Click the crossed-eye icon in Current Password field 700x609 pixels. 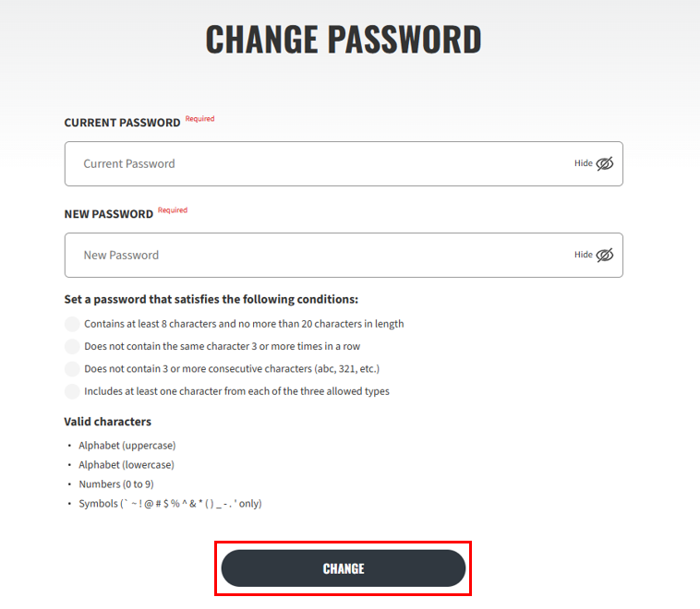605,163
